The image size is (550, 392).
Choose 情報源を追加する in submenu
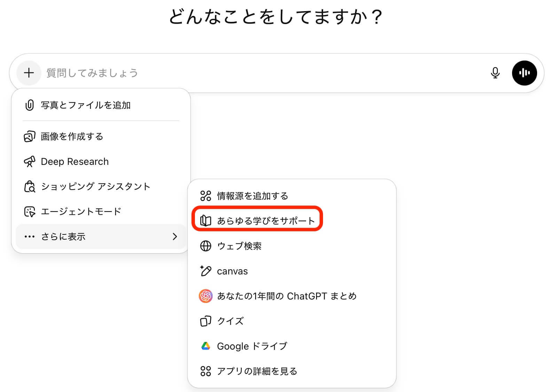point(252,196)
